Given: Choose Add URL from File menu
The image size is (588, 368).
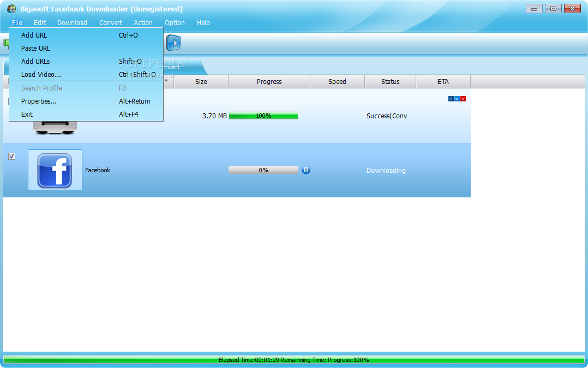Looking at the screenshot, I should [x=86, y=35].
